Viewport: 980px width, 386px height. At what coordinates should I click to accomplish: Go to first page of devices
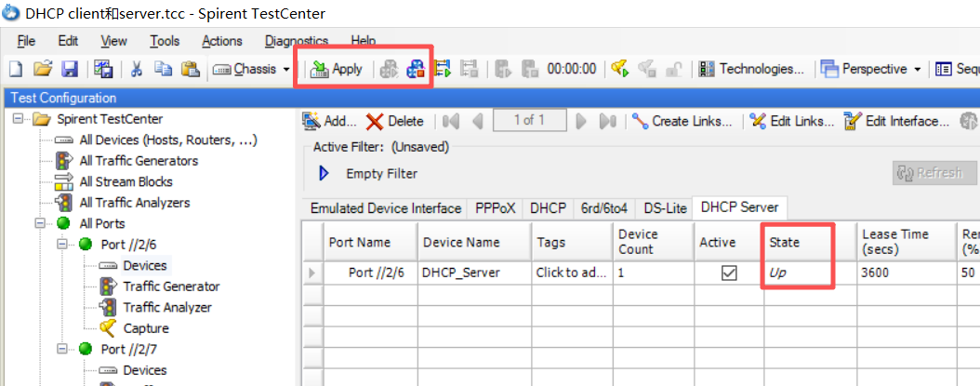(451, 121)
